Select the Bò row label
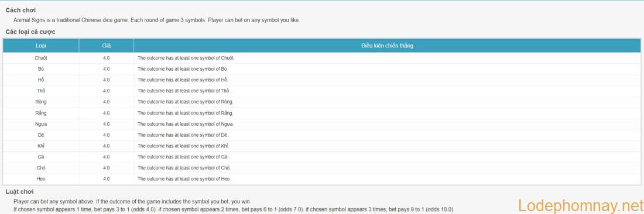This screenshot has height=214, width=644. tap(40, 69)
